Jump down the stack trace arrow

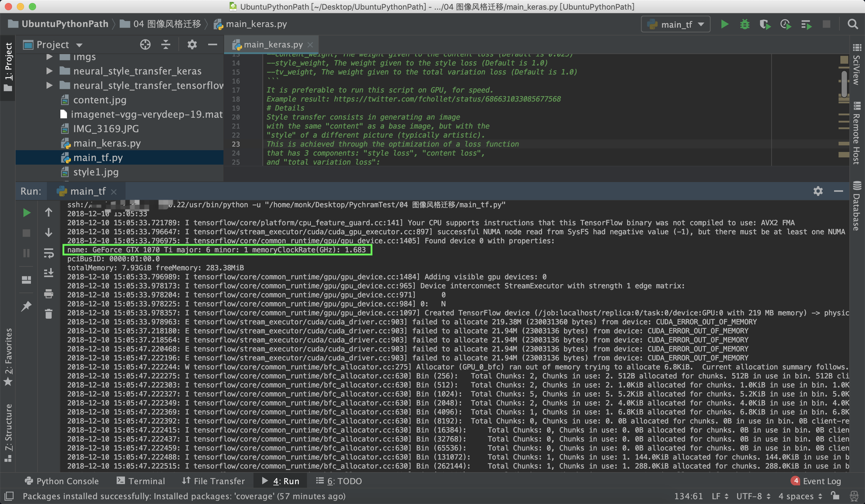point(48,233)
